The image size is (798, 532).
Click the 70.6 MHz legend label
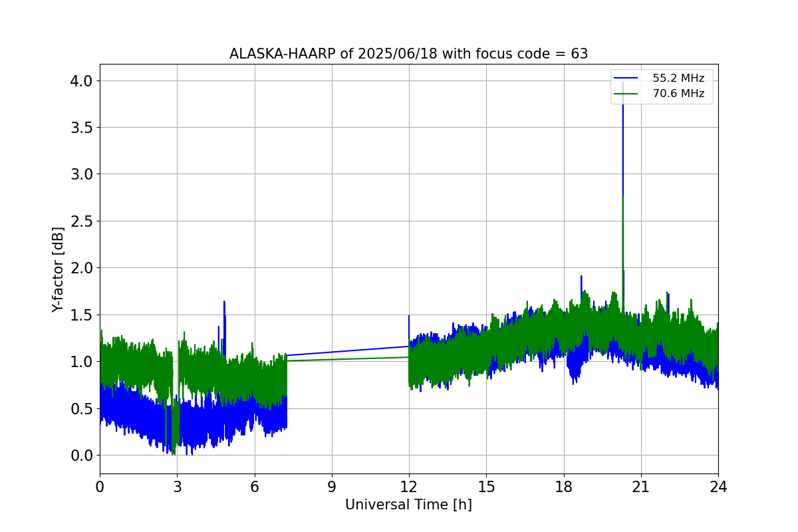pyautogui.click(x=678, y=94)
